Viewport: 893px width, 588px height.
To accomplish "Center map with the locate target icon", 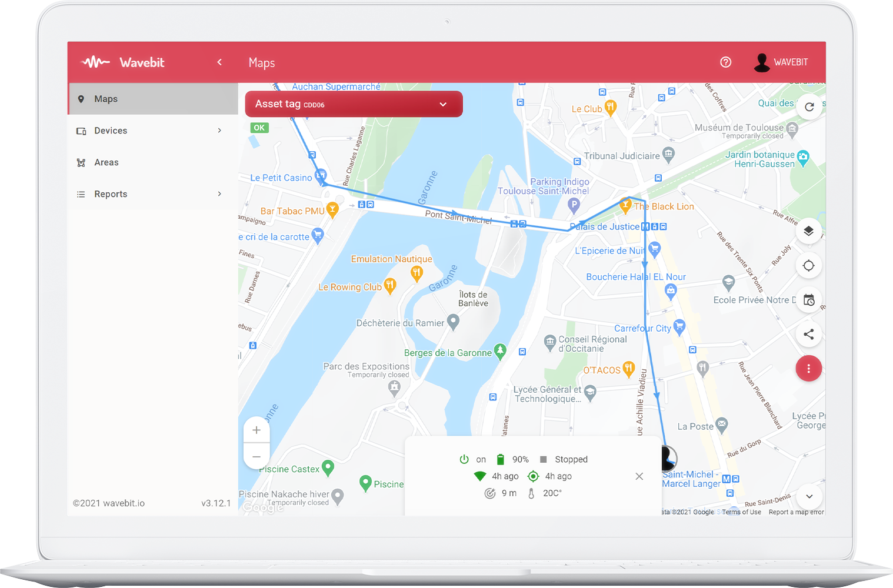I will [809, 266].
